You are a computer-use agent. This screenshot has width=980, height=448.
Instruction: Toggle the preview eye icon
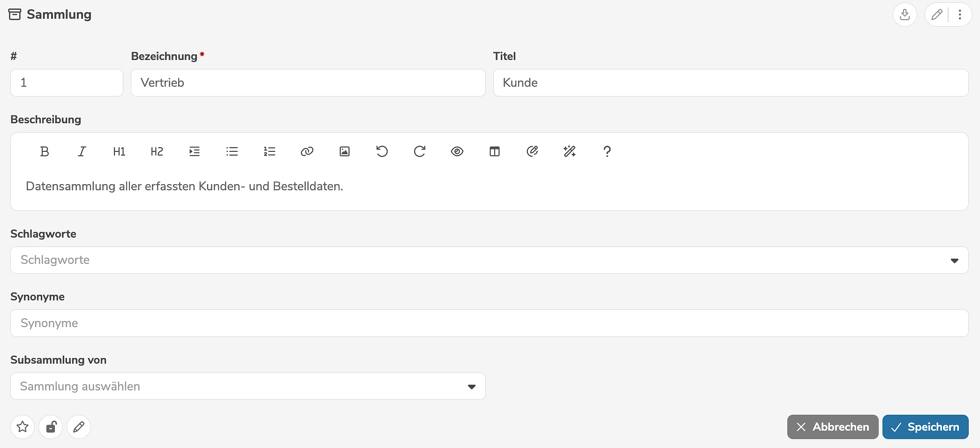(457, 151)
